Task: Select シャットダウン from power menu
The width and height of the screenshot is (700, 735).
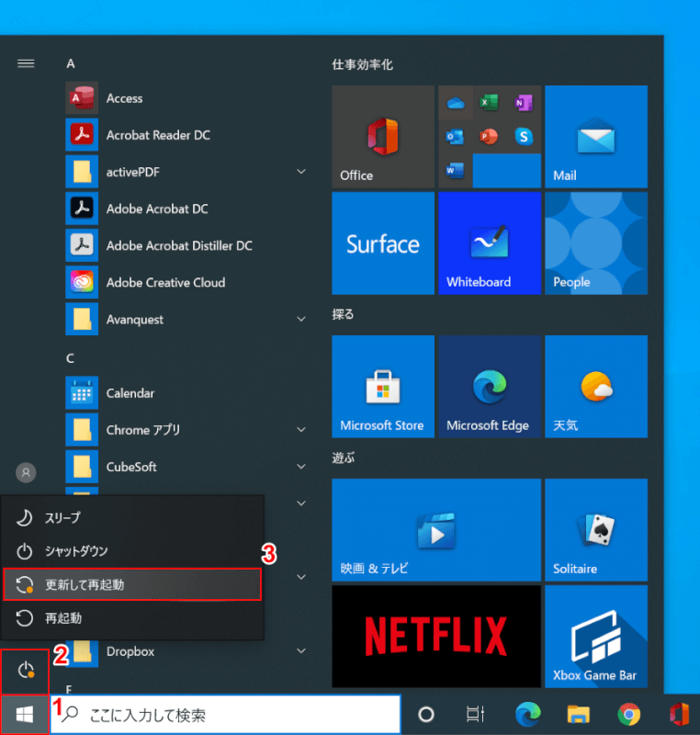Action: 132,551
